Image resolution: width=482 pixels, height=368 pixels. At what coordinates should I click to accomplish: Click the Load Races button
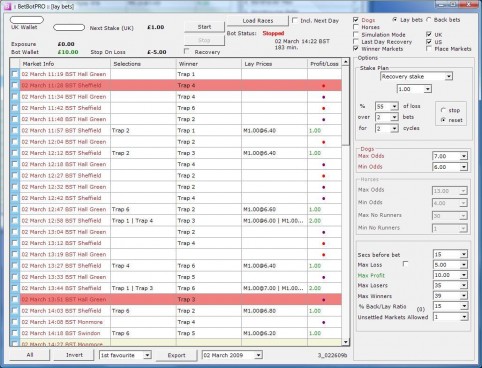pos(258,21)
